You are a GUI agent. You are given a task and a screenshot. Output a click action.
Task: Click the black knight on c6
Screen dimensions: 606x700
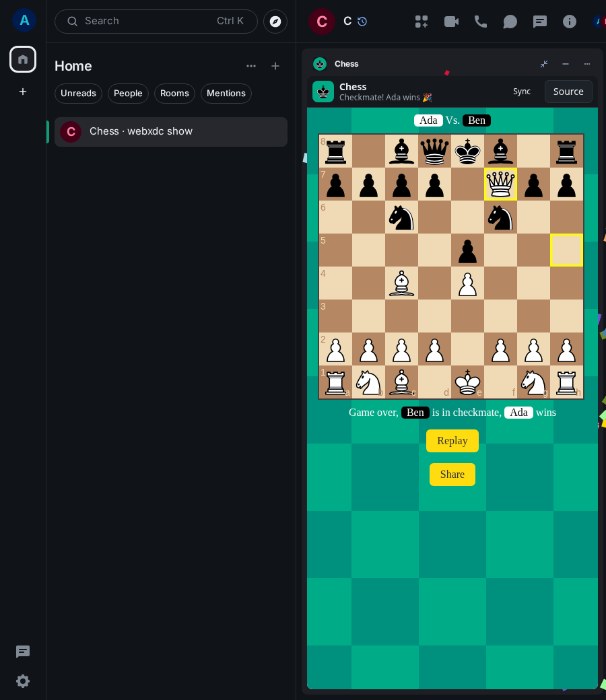pyautogui.click(x=401, y=217)
